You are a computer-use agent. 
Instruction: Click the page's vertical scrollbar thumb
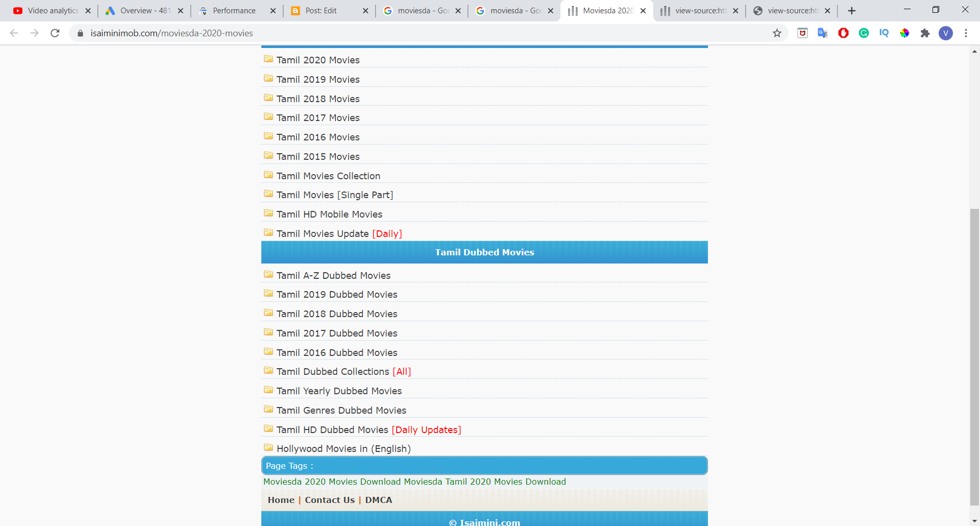pyautogui.click(x=974, y=356)
